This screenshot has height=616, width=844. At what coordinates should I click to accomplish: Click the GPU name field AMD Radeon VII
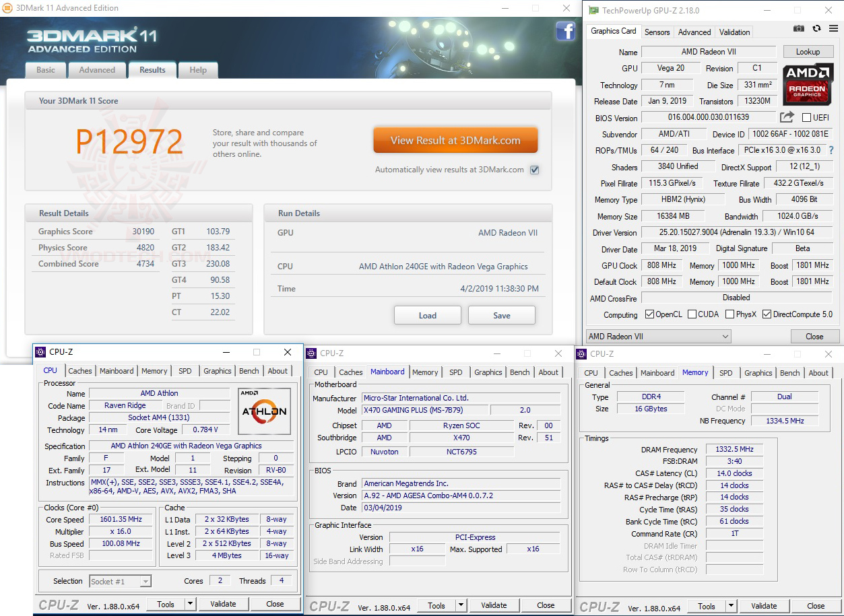point(708,52)
